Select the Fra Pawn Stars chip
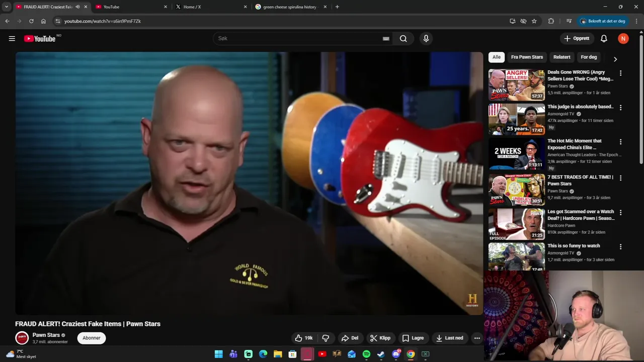The width and height of the screenshot is (644, 362). (527, 57)
